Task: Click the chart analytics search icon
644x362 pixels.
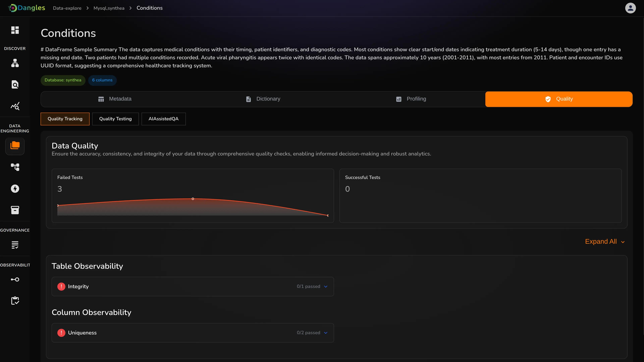Action: pos(15,106)
